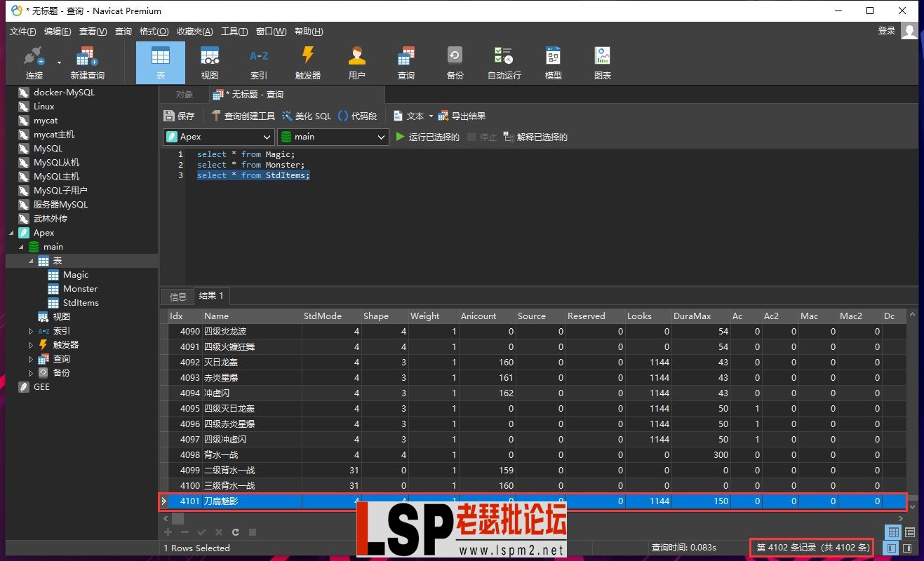Create a query via the 新建查询 icon
Screen dimensions: 924x561
(x=86, y=62)
